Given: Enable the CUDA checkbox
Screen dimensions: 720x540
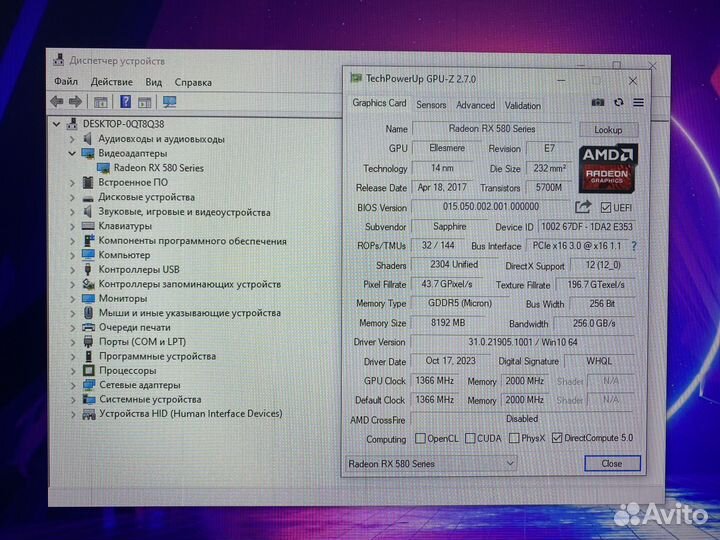Looking at the screenshot, I should (x=469, y=438).
